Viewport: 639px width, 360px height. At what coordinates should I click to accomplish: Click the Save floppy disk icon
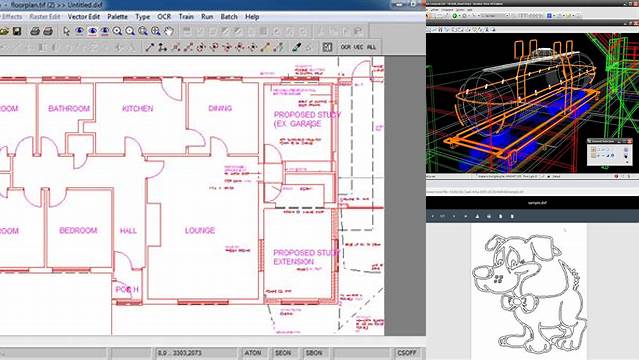pos(17,31)
